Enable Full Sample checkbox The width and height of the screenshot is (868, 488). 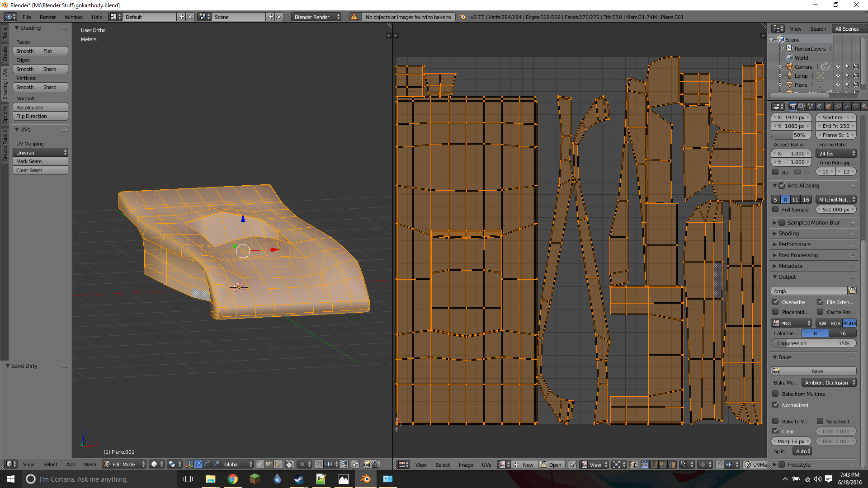point(775,209)
